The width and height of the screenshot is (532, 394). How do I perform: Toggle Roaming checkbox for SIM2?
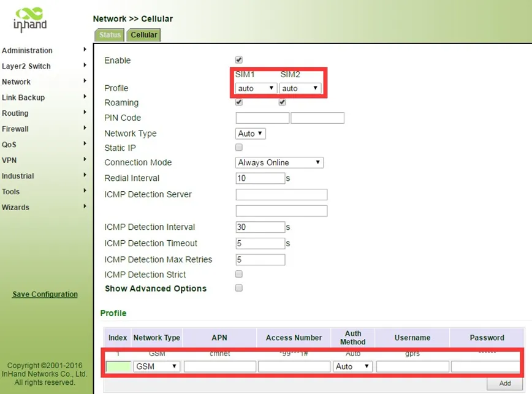coord(283,102)
